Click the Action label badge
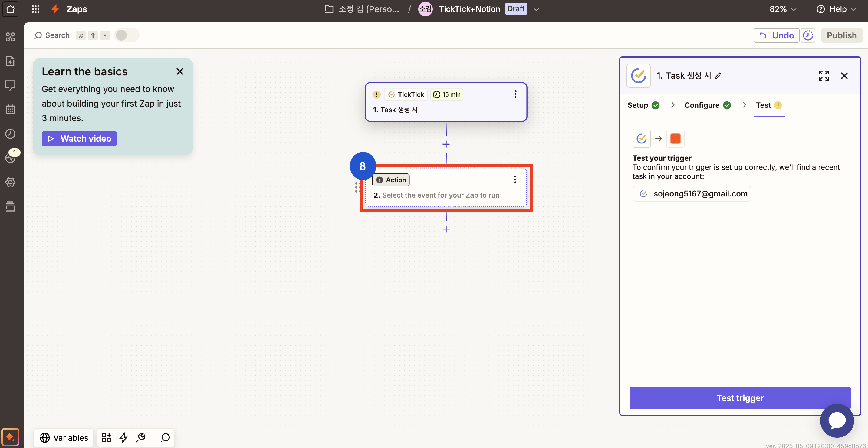This screenshot has width=868, height=448. [391, 180]
